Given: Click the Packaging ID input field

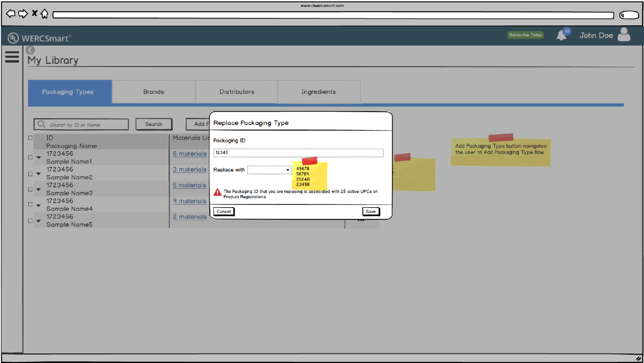Looking at the screenshot, I should tap(298, 153).
